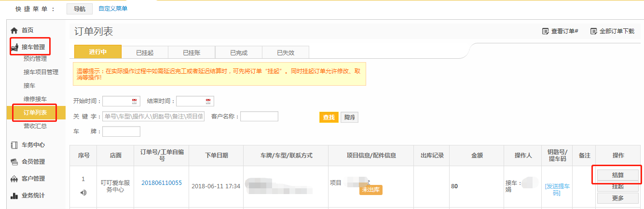Image resolution: width=644 pixels, height=209 pixels.
Task: Select 预约管理 in the sidebar
Action: (35, 59)
